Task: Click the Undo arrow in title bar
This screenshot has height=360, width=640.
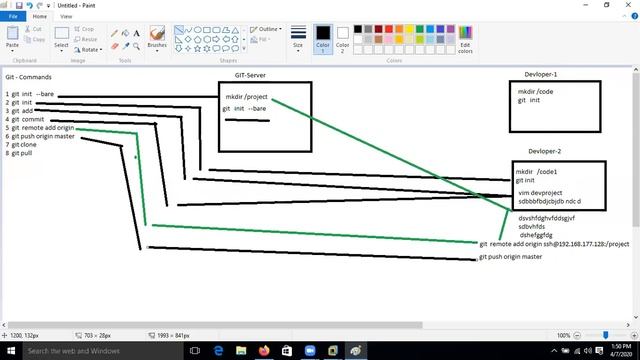Action: [x=29, y=5]
